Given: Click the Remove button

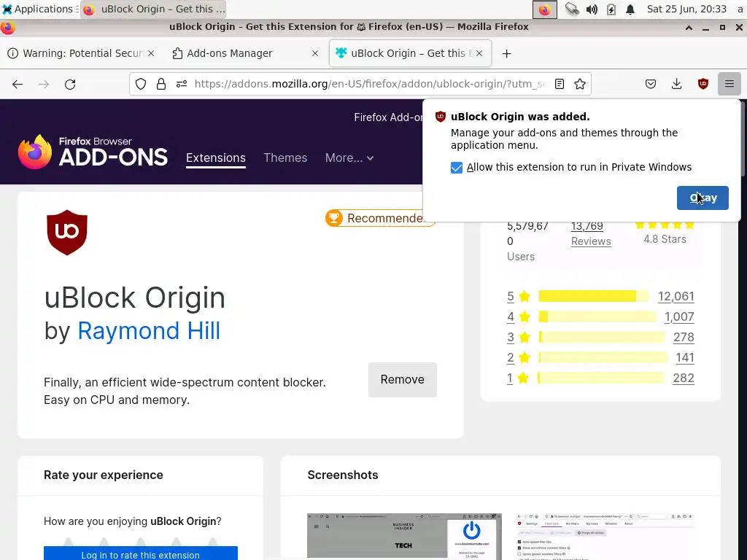Looking at the screenshot, I should tap(402, 379).
